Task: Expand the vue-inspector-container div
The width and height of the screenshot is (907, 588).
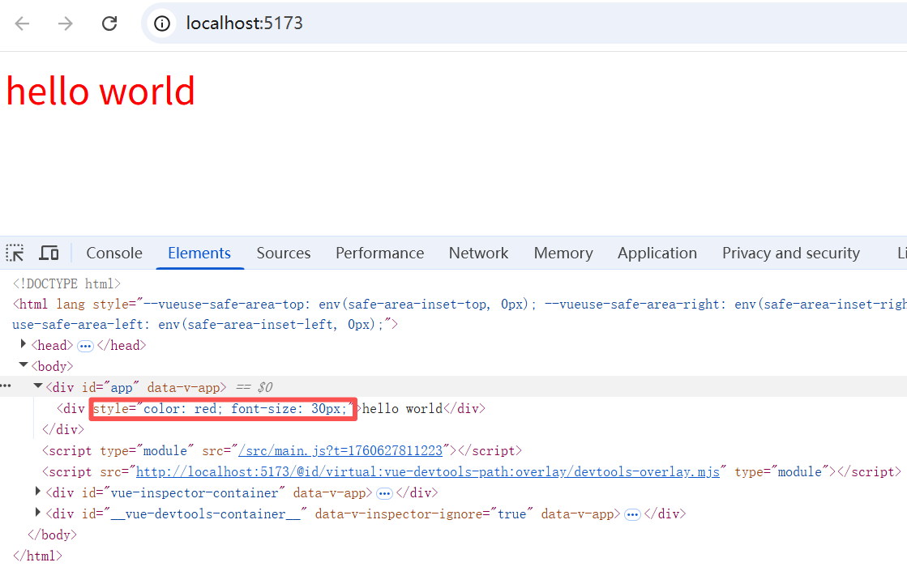Action: tap(38, 492)
